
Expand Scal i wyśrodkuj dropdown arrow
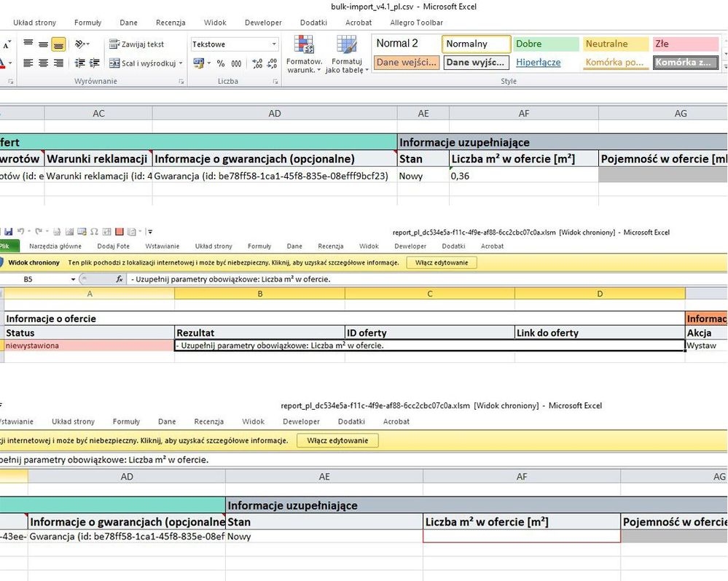click(181, 63)
